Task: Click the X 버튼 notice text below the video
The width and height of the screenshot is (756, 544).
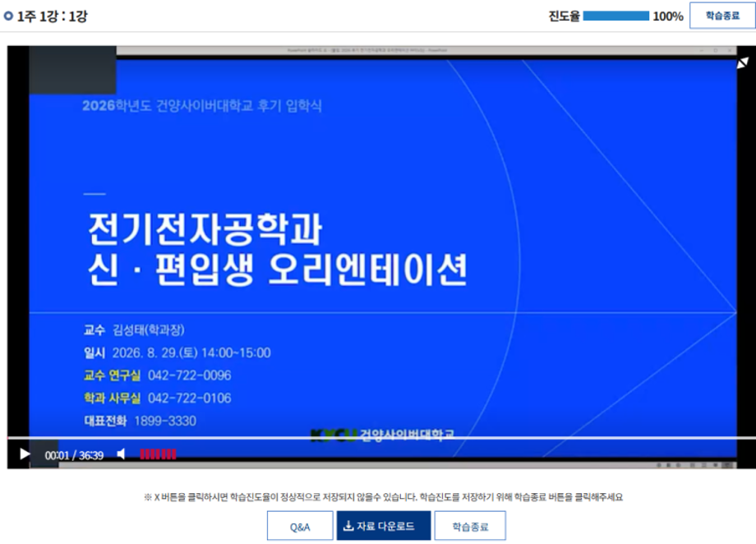Action: (383, 496)
